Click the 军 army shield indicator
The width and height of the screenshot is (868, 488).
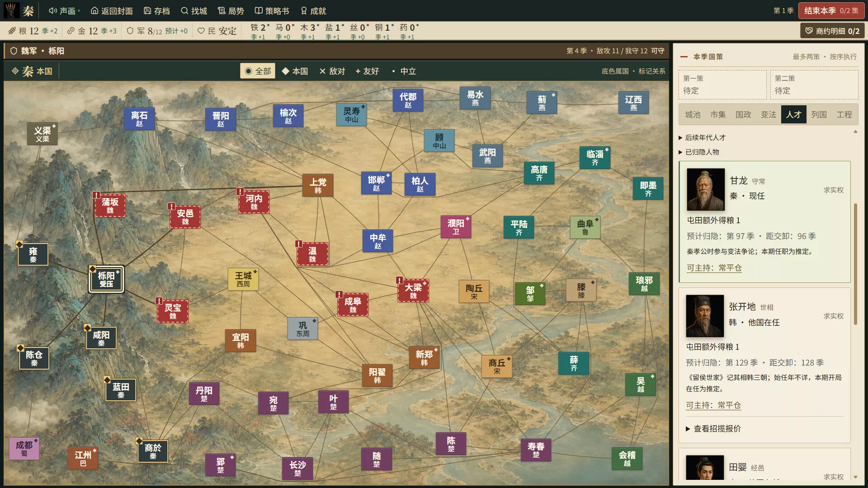click(x=157, y=31)
